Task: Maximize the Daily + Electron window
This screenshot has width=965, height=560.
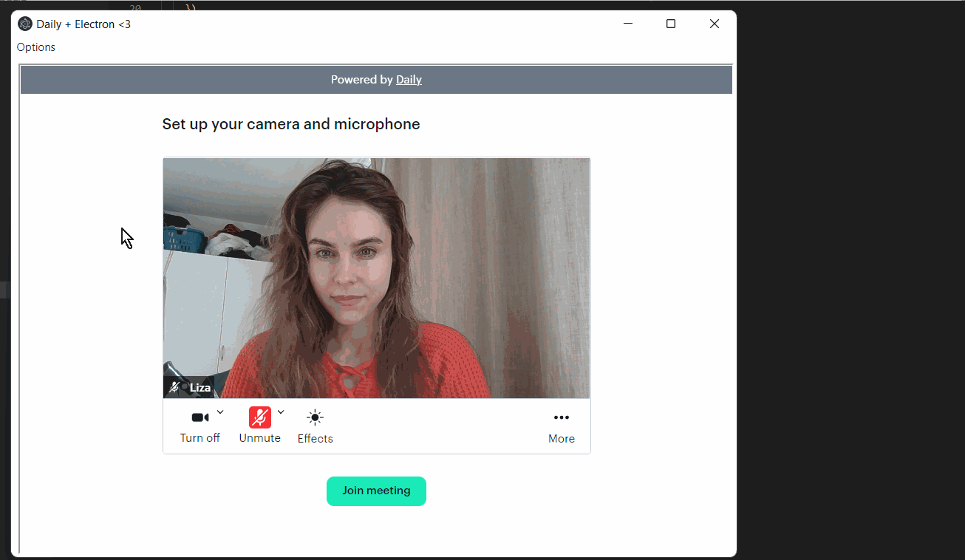Action: tap(670, 23)
